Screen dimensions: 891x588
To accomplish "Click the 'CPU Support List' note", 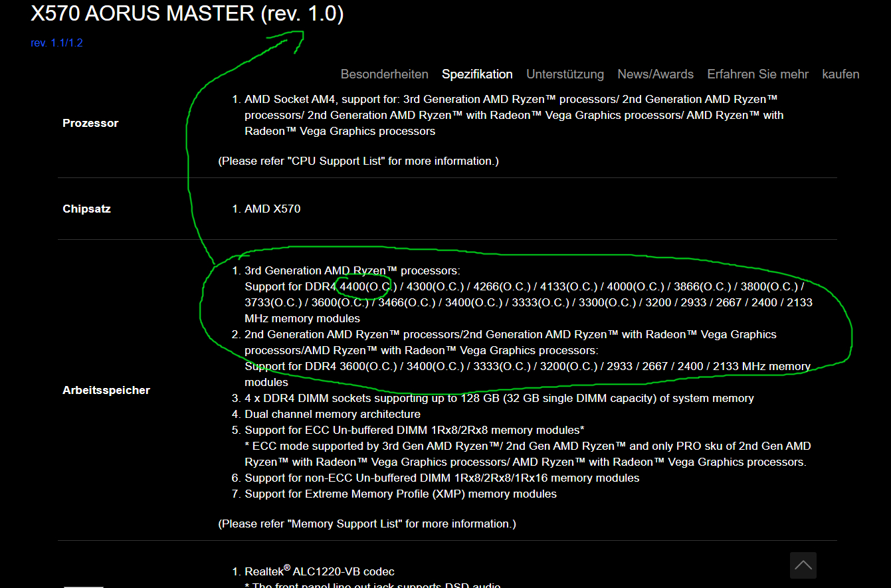I will 358,161.
